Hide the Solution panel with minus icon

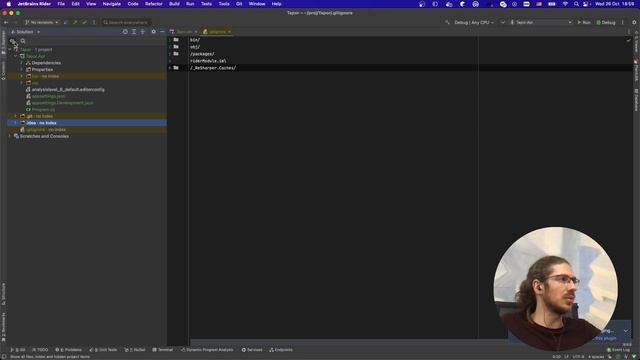pos(162,32)
